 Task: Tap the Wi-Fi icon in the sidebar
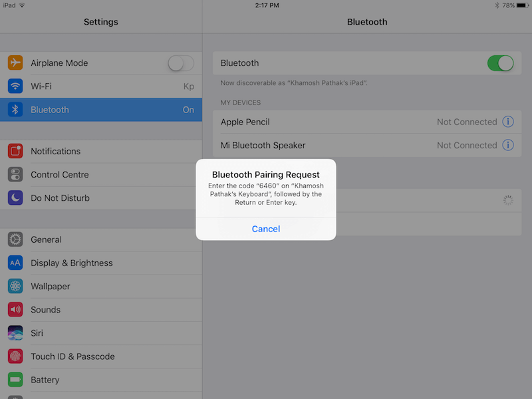(15, 86)
